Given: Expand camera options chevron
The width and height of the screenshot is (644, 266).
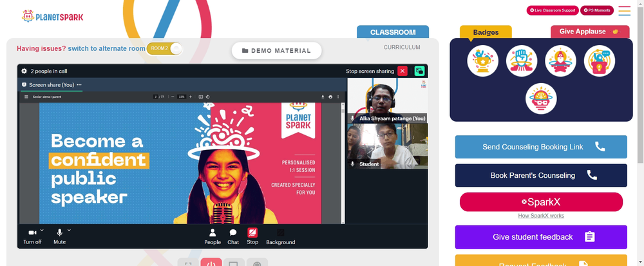Looking at the screenshot, I should tap(42, 231).
